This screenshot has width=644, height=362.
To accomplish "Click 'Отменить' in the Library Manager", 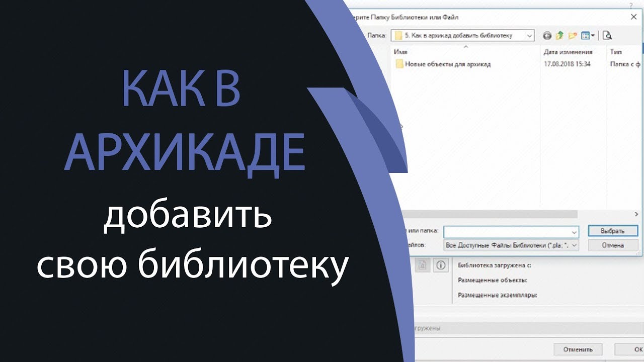I will click(578, 349).
